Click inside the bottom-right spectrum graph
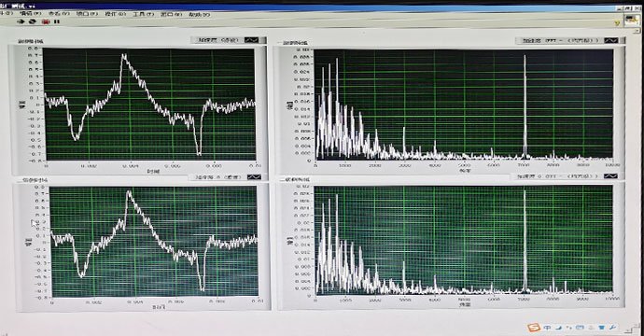Viewport: 644px width, 336px height. pyautogui.click(x=464, y=240)
